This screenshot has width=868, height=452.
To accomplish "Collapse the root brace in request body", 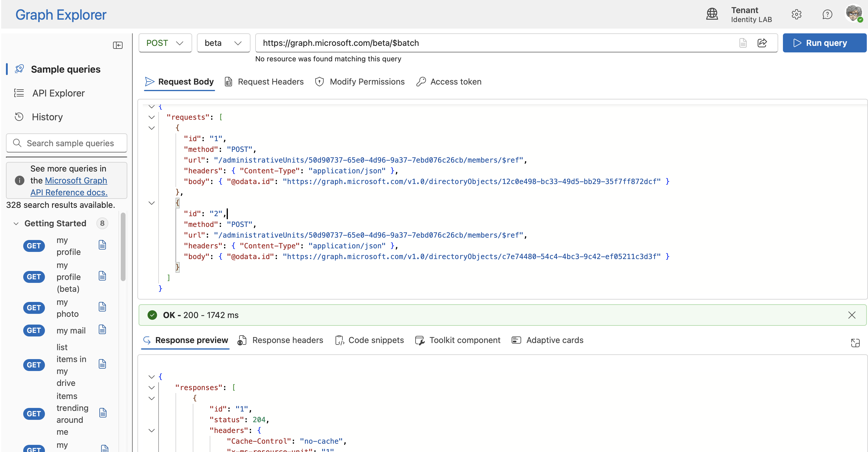I will coord(152,107).
